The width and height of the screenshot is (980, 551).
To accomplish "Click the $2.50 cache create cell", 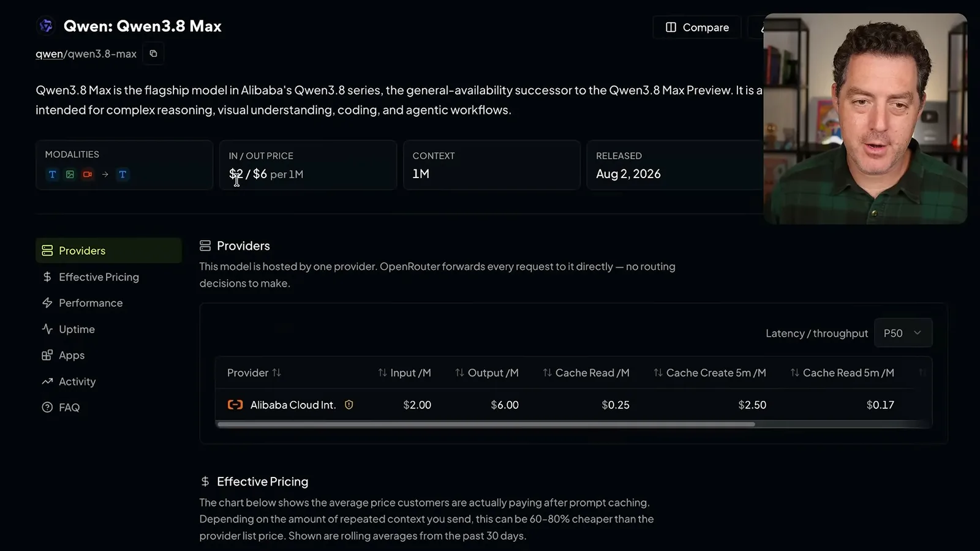I will 752,405.
